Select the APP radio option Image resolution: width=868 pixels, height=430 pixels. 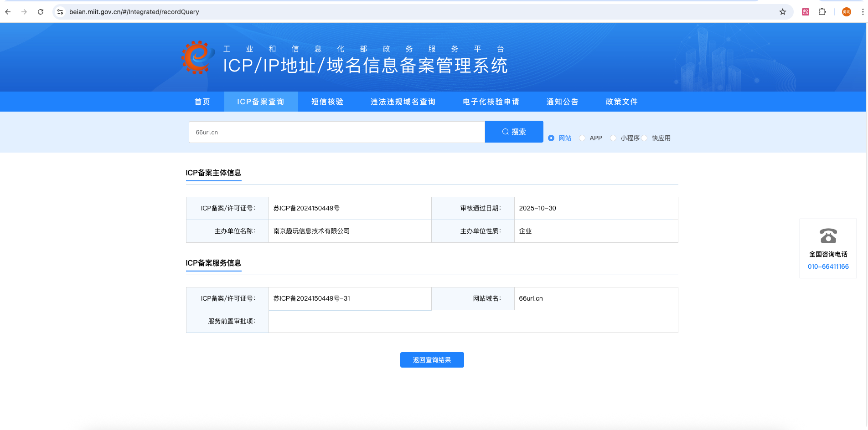(582, 138)
